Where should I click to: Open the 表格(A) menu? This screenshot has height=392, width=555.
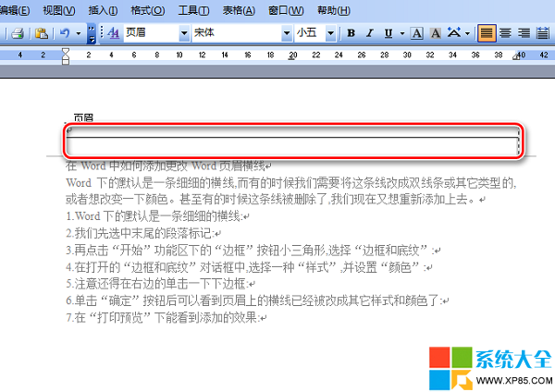(239, 10)
